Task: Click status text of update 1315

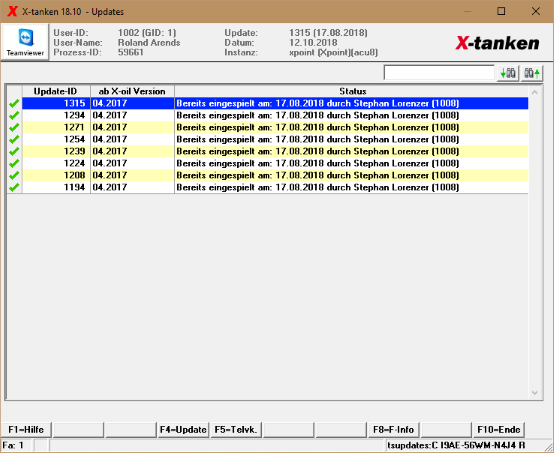Action: [x=318, y=103]
